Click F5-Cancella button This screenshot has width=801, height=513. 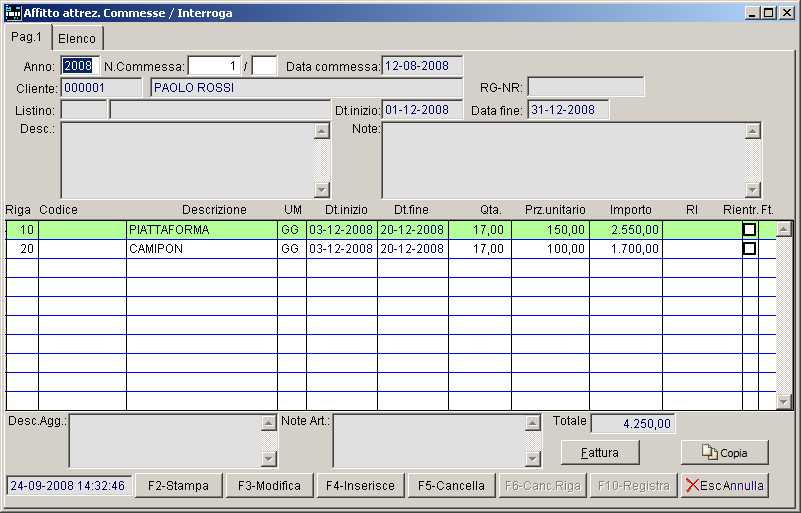pyautogui.click(x=452, y=485)
